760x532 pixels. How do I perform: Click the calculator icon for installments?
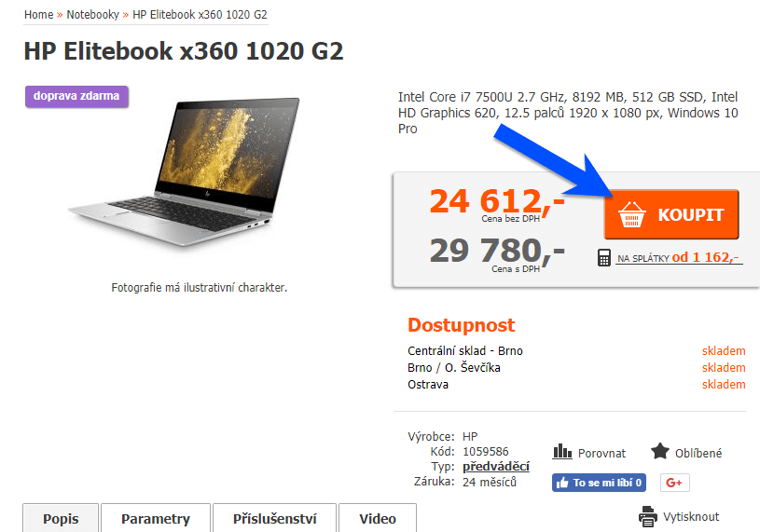603,257
